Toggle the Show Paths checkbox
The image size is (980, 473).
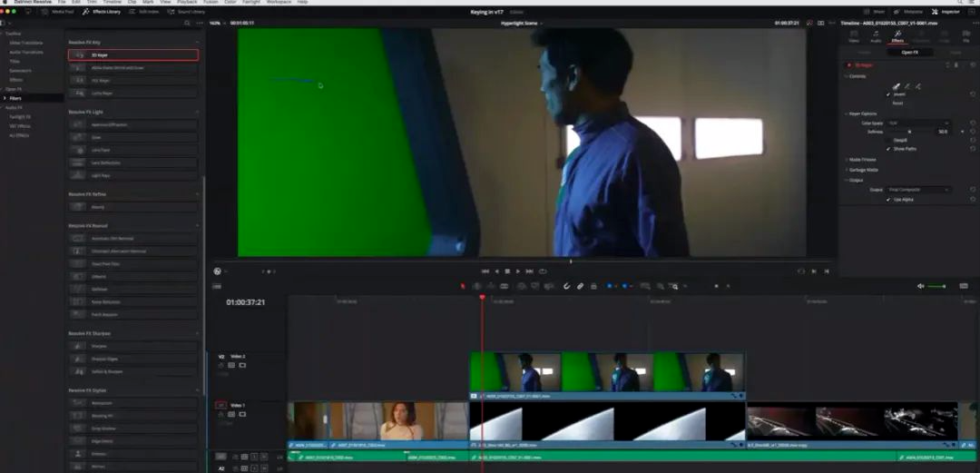pyautogui.click(x=888, y=149)
